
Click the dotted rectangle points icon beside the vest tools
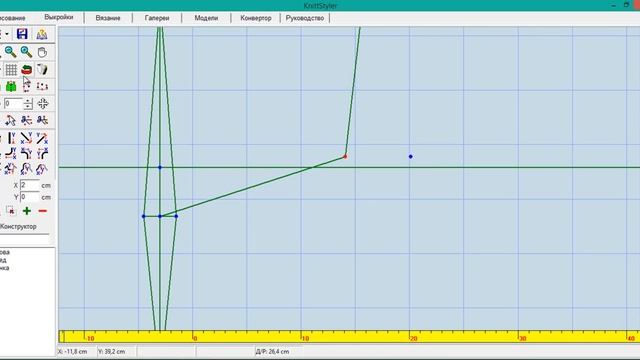coord(42,86)
